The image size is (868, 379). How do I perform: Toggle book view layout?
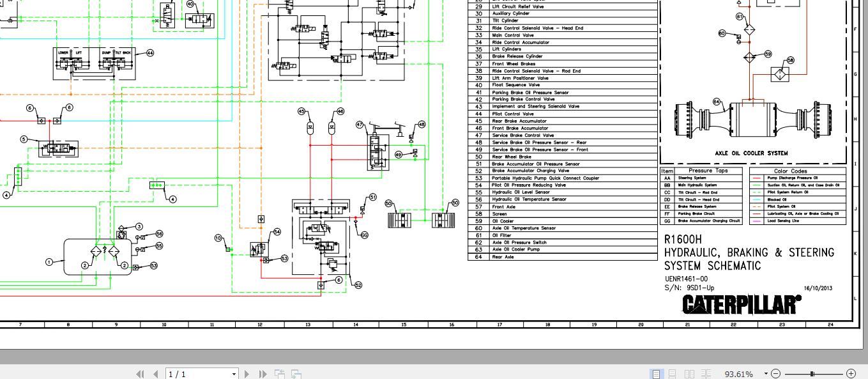coord(706,374)
